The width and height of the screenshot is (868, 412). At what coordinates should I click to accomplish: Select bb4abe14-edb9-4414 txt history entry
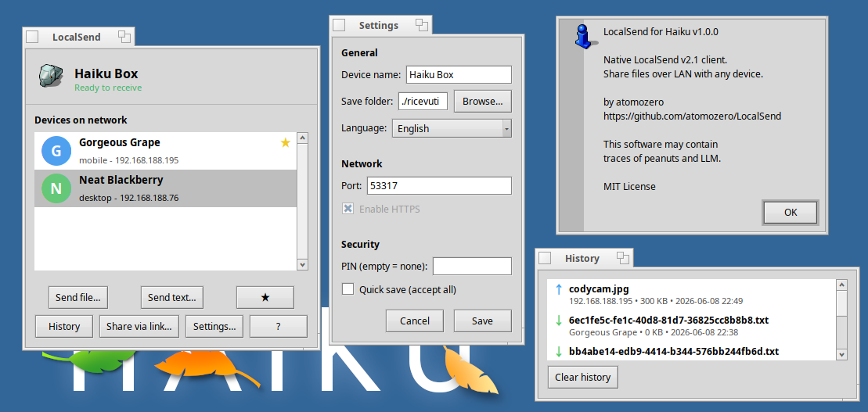pyautogui.click(x=691, y=352)
